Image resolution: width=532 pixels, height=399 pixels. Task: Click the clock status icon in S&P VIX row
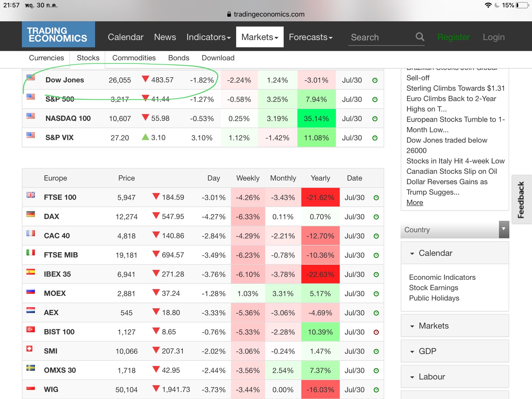click(375, 138)
